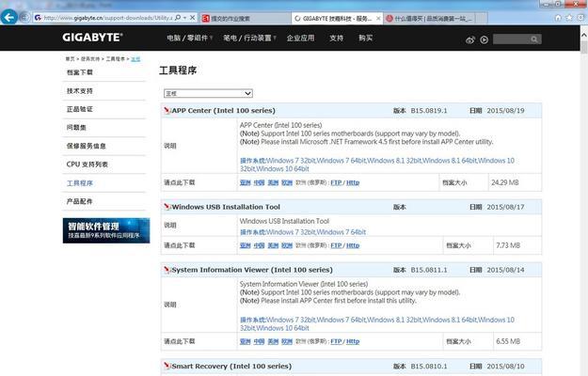Viewport: 588px width, 376px height.
Task: Open the address bar dropdown arrow
Action: click(185, 18)
